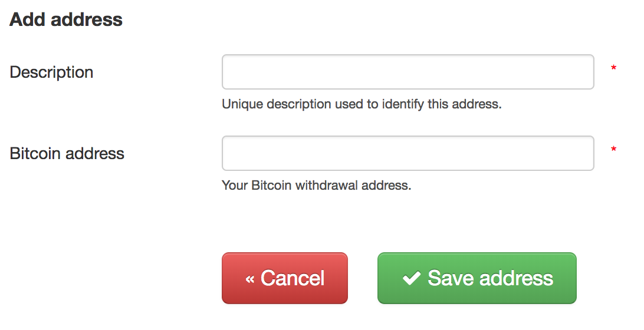Screen dimensions: 644x330
Task: Select the empty box under Add address heading
Action: [x=408, y=72]
